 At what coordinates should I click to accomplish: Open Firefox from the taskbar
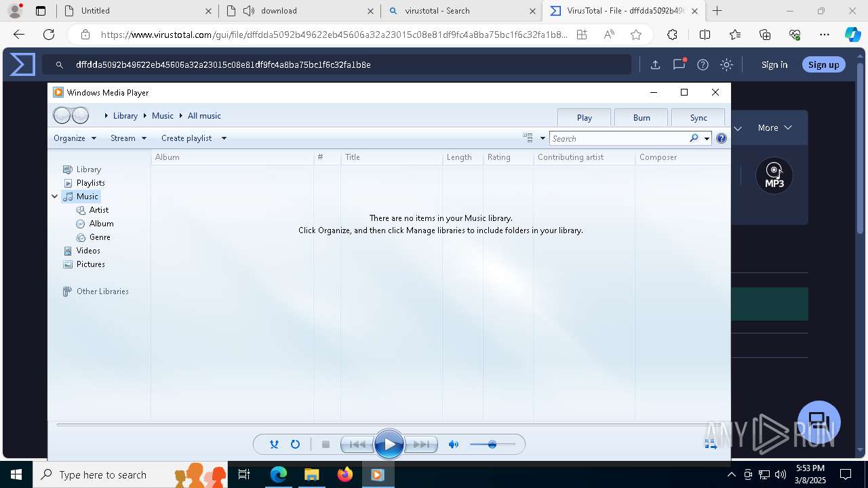pyautogui.click(x=345, y=474)
